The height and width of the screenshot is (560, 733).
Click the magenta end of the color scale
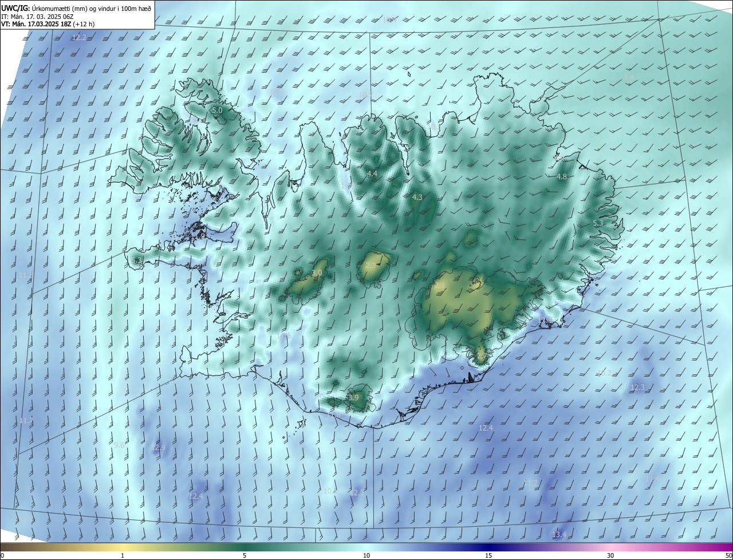pos(722,547)
